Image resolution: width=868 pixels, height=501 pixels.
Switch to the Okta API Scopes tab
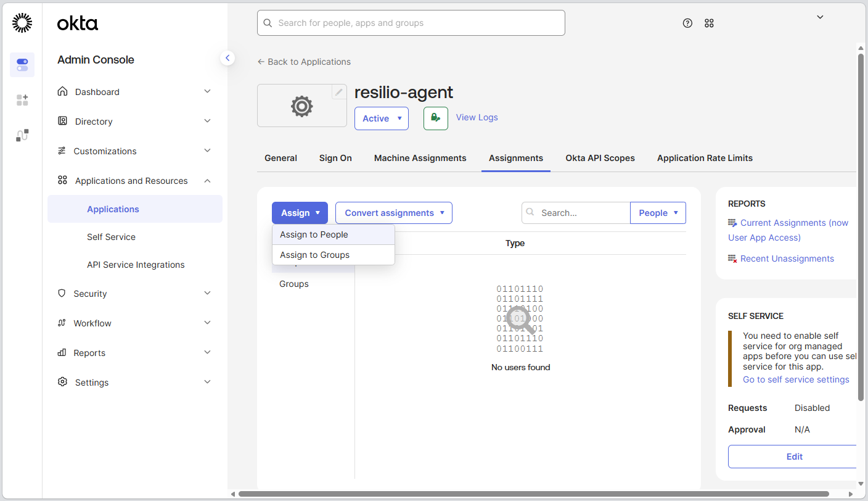[x=600, y=158]
